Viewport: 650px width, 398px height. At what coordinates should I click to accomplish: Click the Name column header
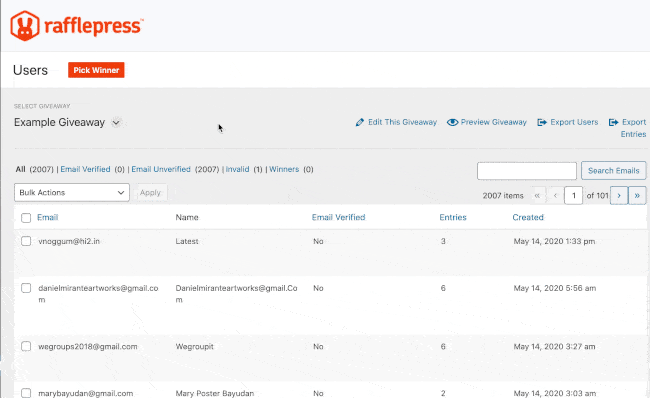187,217
